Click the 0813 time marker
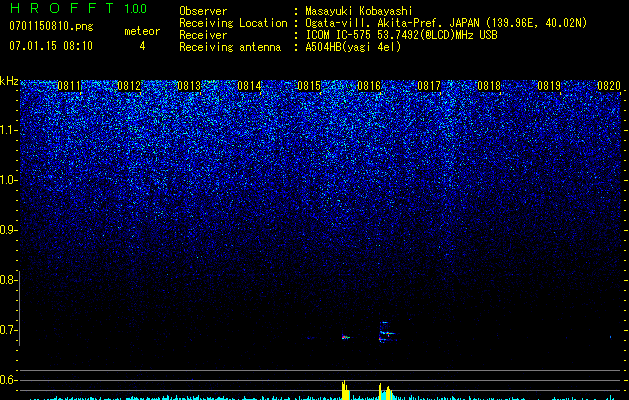The height and width of the screenshot is (400, 629). tap(189, 86)
